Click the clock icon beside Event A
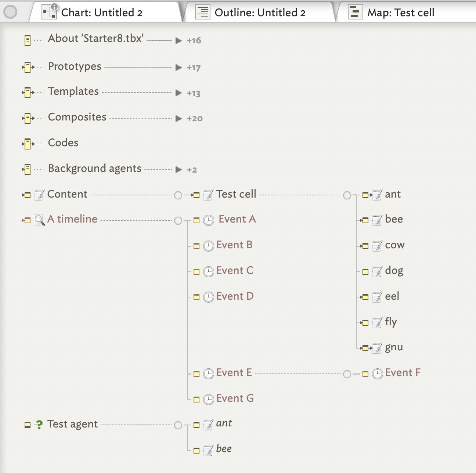 click(x=209, y=220)
